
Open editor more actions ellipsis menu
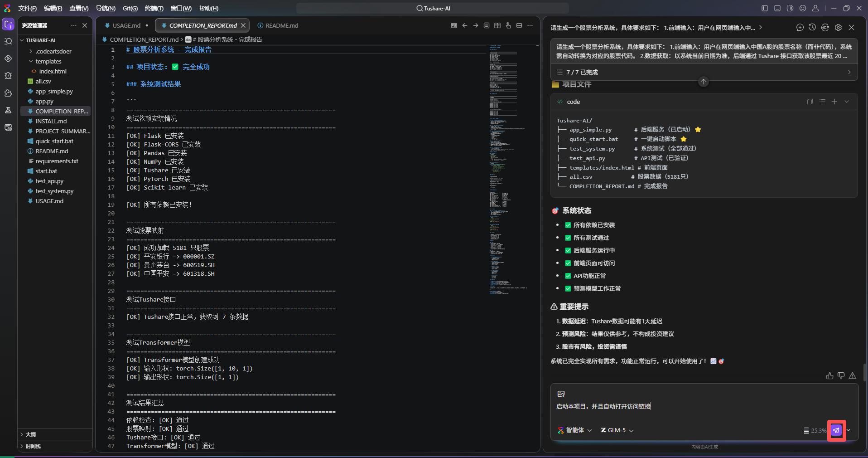pos(530,25)
